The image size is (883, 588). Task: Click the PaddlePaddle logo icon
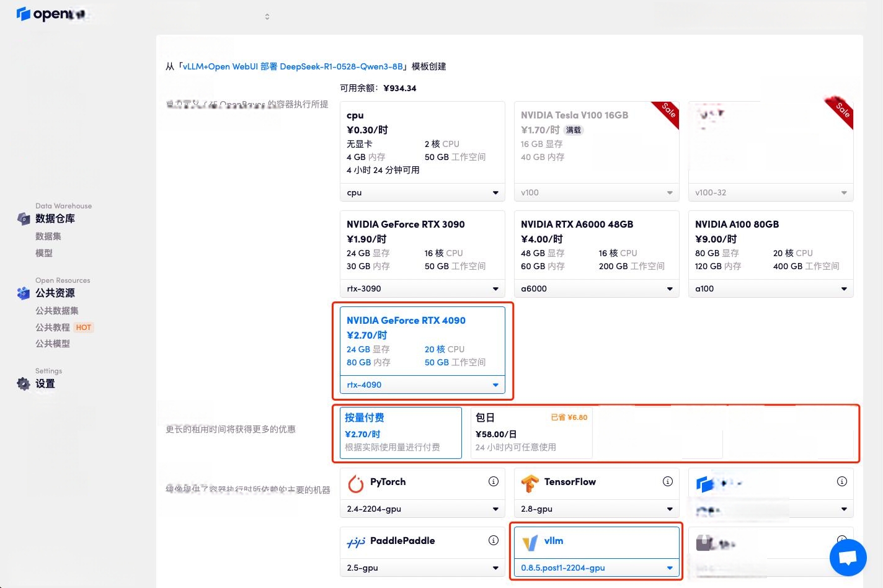click(x=356, y=543)
